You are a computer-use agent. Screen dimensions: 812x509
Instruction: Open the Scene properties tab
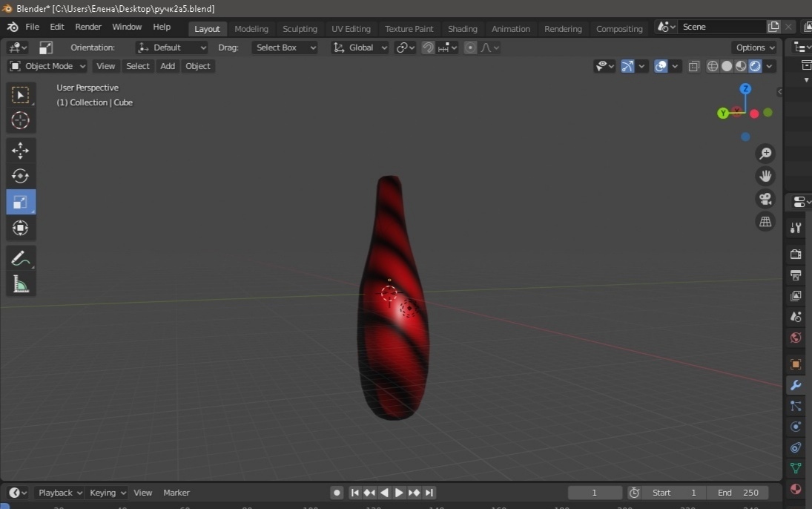pyautogui.click(x=796, y=317)
